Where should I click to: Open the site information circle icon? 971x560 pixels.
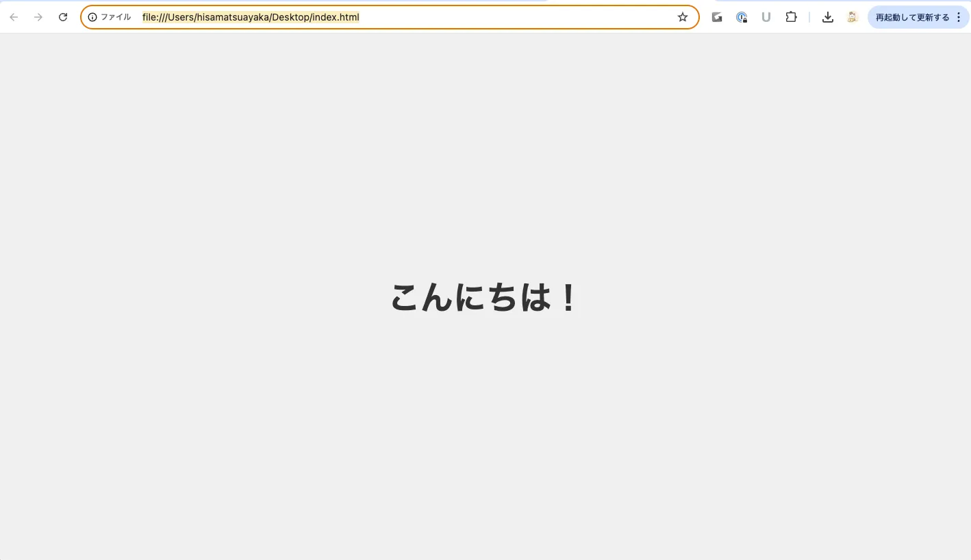[92, 17]
